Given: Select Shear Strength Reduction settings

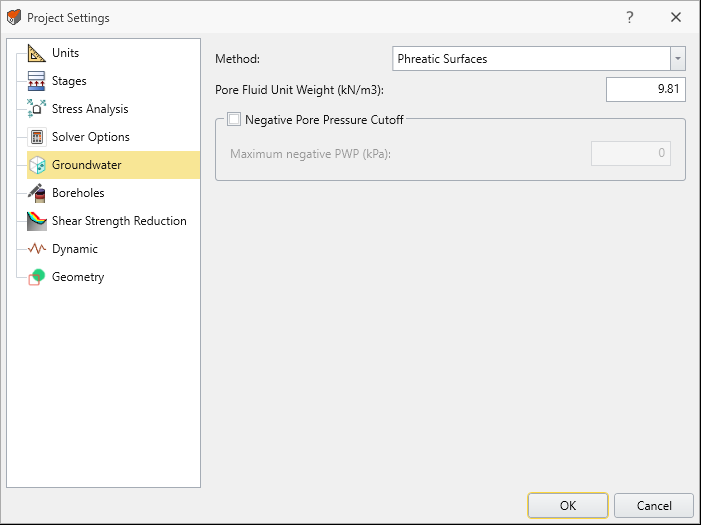Looking at the screenshot, I should tap(119, 221).
